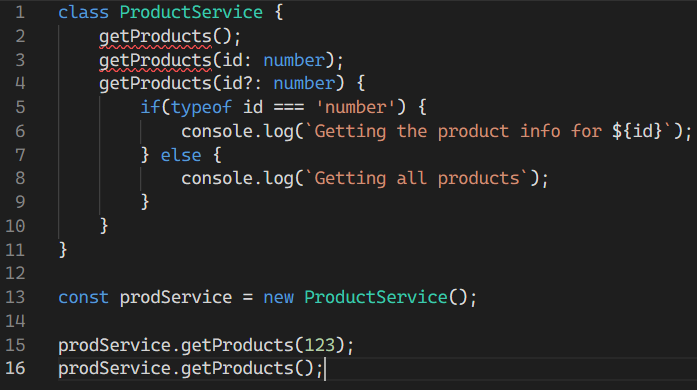
Task: Click the closing brace on line 10
Action: point(104,226)
